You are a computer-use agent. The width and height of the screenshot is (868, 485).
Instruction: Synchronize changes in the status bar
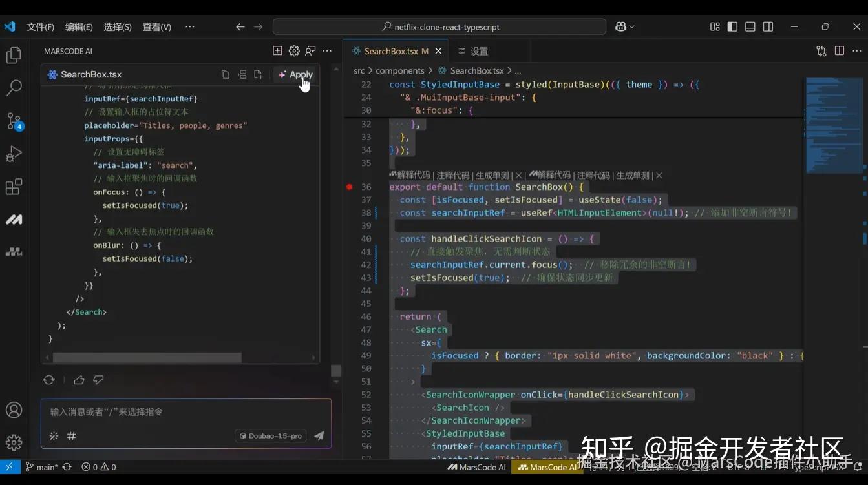pyautogui.click(x=67, y=467)
